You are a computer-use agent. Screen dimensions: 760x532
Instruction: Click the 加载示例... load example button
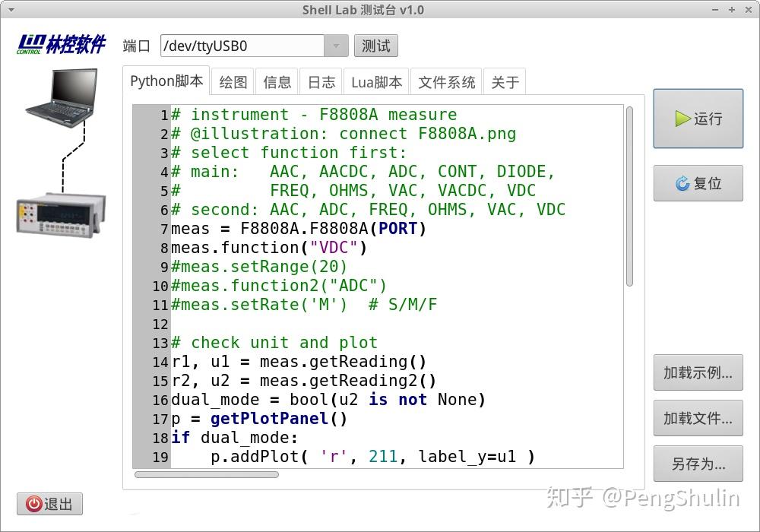point(698,372)
